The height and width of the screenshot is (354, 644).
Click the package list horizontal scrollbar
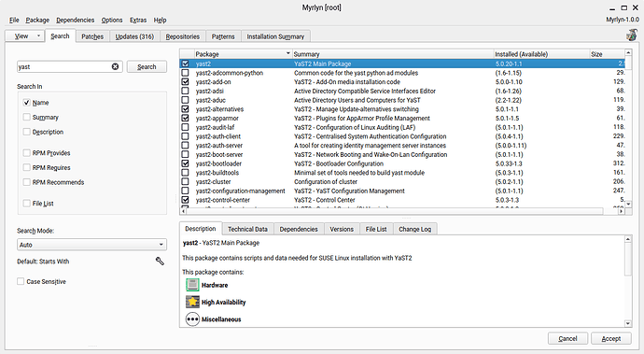pos(402,211)
